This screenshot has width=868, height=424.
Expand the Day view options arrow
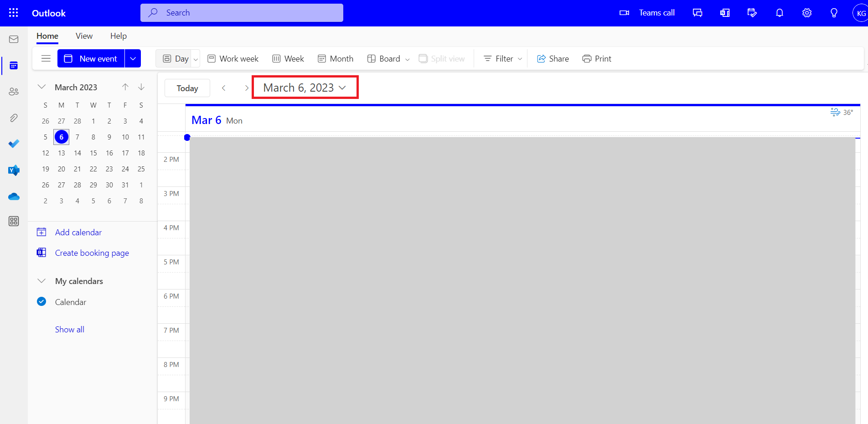196,59
